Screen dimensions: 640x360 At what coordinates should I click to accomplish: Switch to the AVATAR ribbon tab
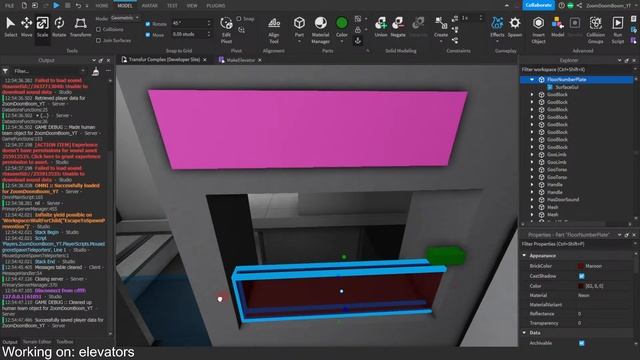pyautogui.click(x=149, y=6)
